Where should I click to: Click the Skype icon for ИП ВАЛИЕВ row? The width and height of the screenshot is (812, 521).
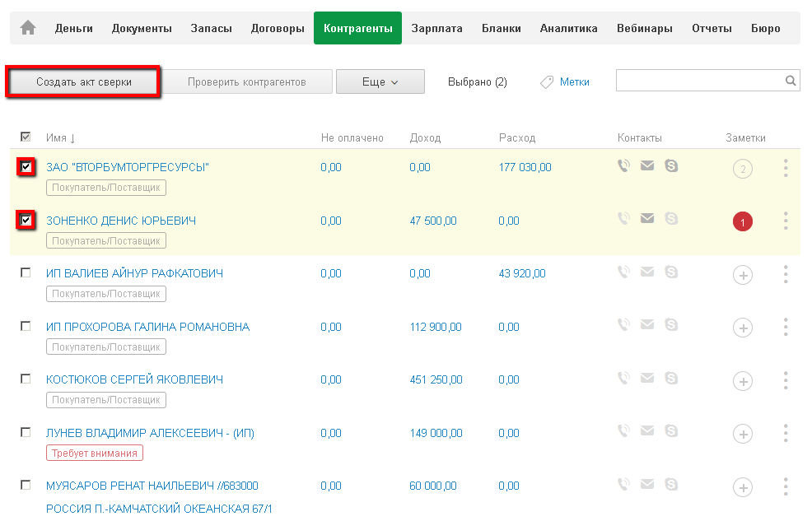tap(671, 272)
